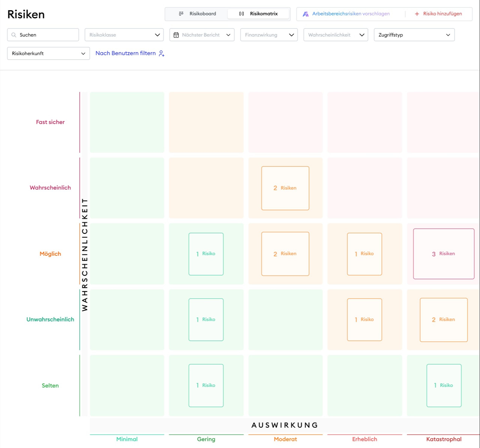Screen dimensions: 480x448
Task: Click the Wahrscheinlich row label
Action: [50, 188]
